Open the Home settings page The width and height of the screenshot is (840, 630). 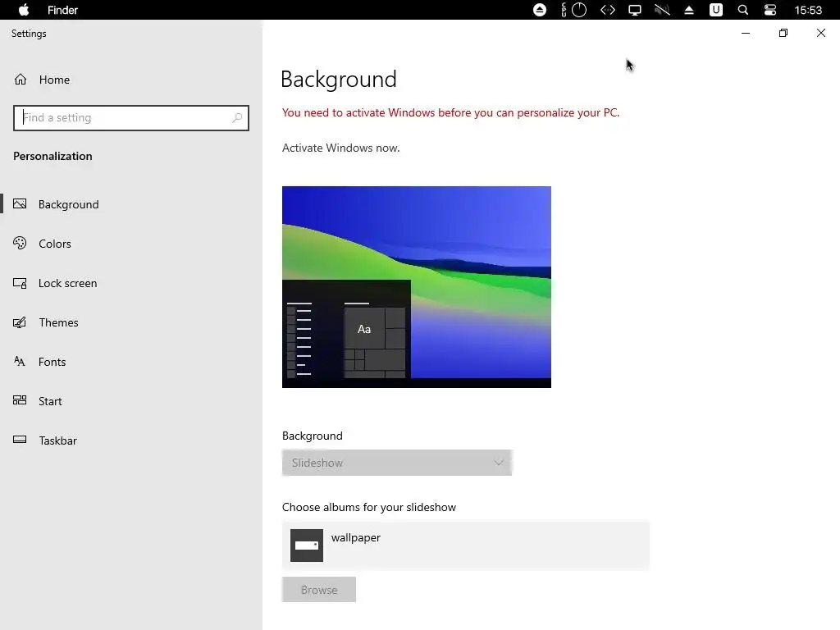(42, 80)
